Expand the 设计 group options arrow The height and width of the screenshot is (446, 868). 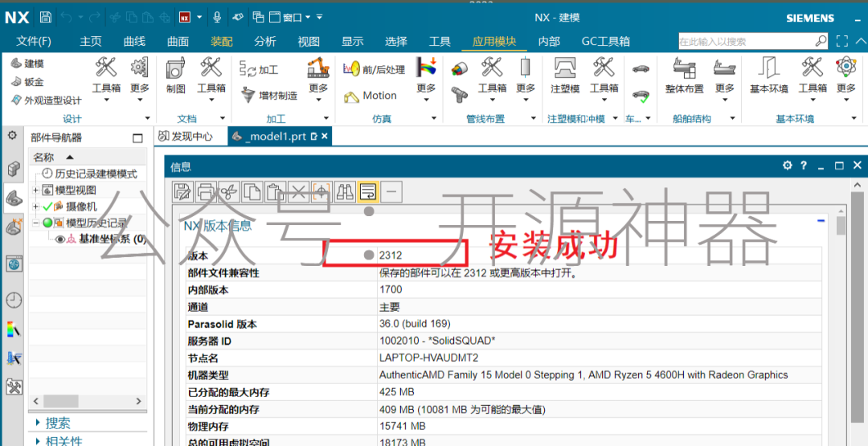pos(147,118)
